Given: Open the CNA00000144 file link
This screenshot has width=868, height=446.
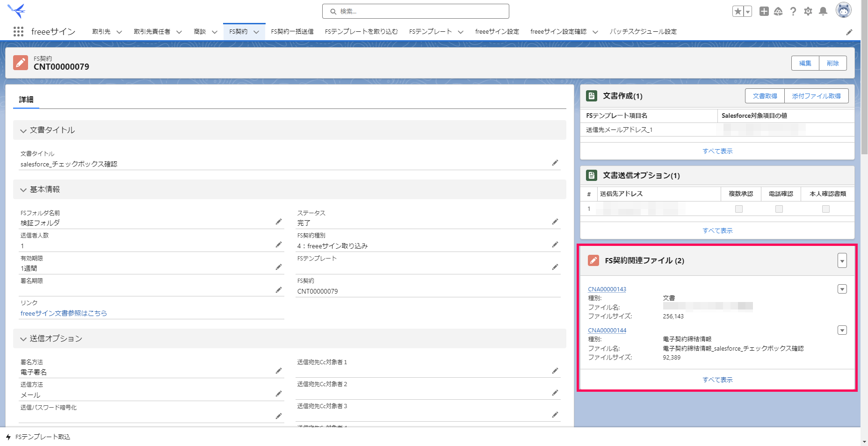Looking at the screenshot, I should click(x=607, y=330).
